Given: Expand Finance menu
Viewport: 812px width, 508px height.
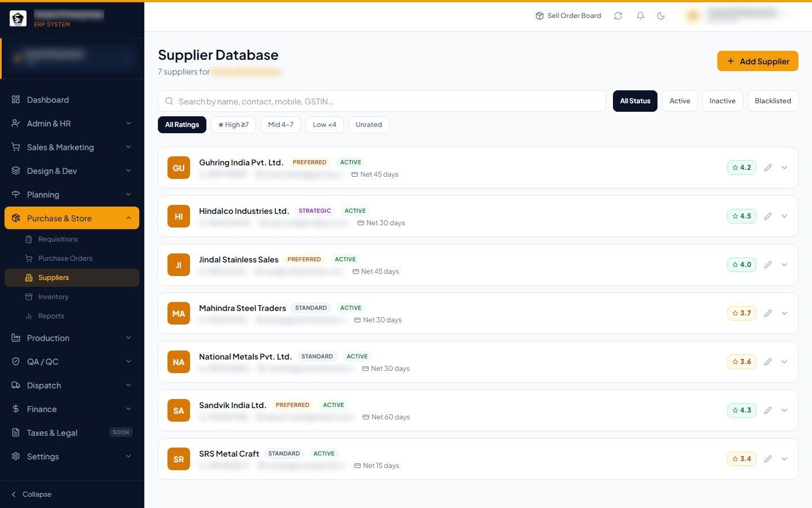Looking at the screenshot, I should click(x=72, y=409).
